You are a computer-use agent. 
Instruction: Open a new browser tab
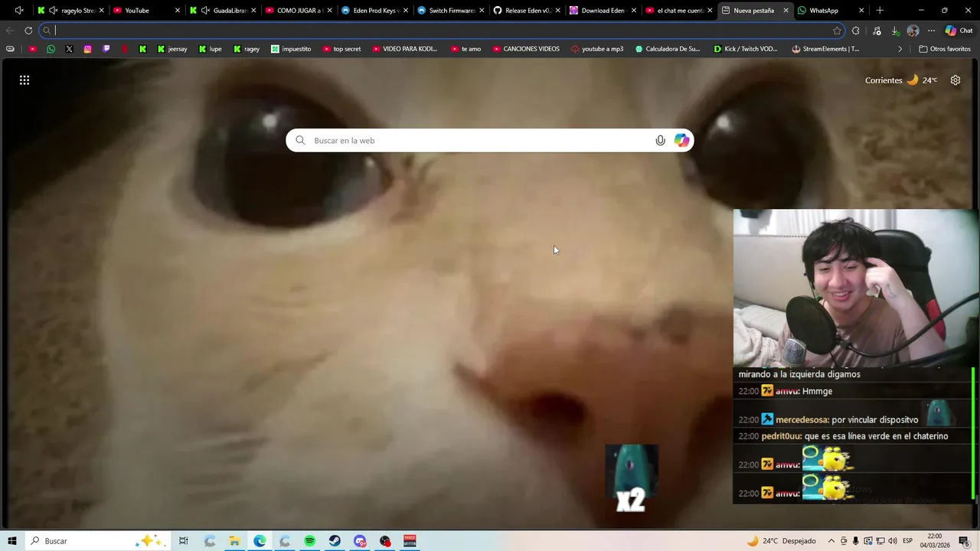pos(880,11)
